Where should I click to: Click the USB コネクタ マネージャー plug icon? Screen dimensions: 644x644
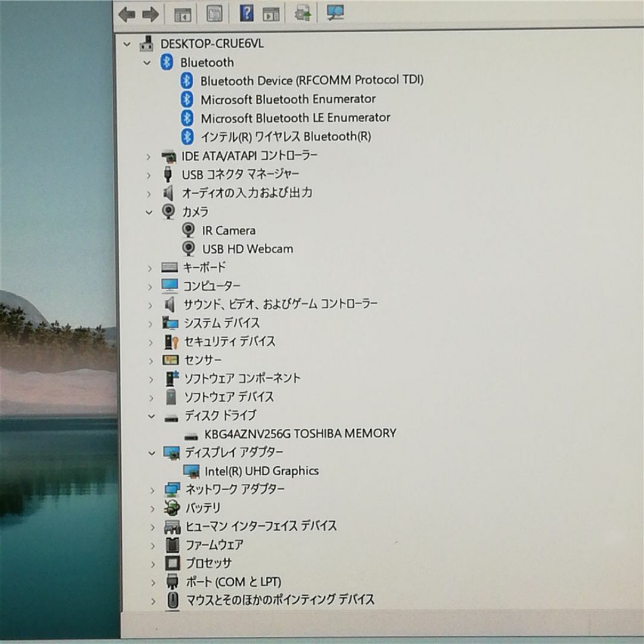[x=168, y=174]
